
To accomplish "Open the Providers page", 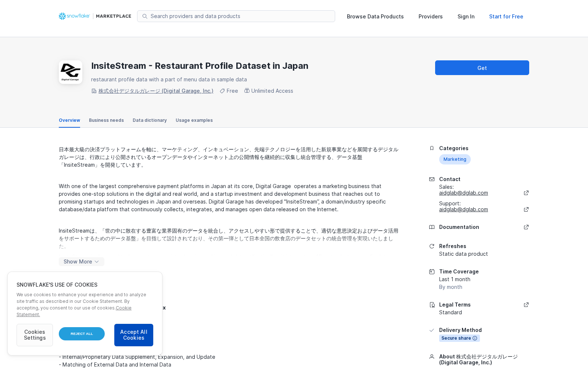I will point(431,17).
